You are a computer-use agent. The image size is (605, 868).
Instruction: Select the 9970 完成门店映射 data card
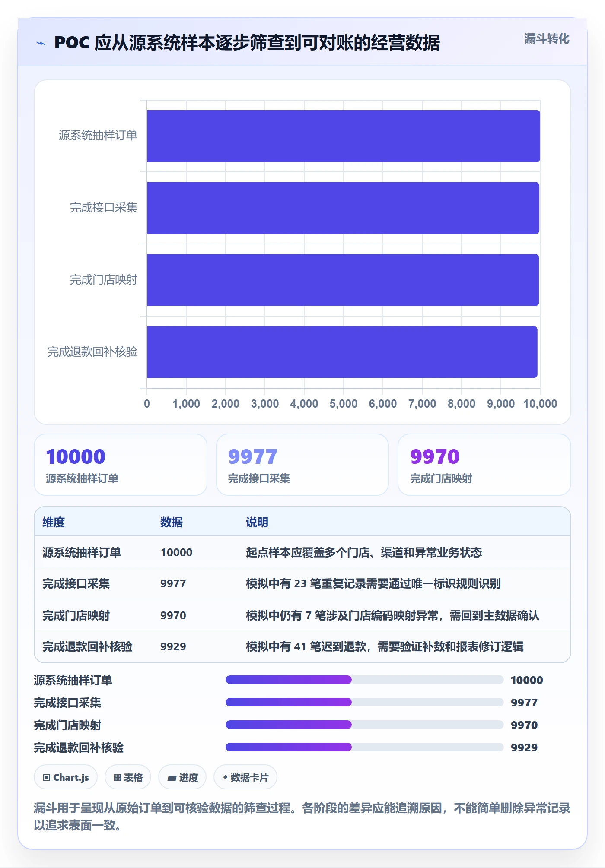(484, 465)
